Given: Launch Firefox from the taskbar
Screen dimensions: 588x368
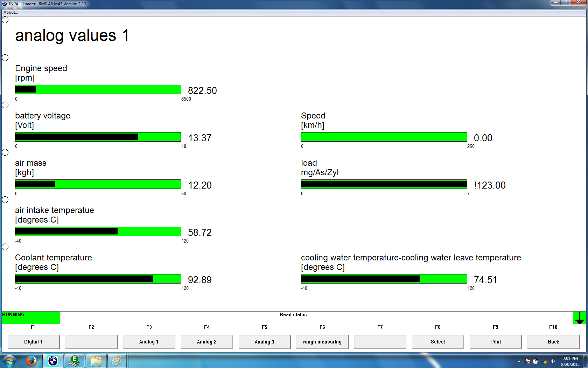Looking at the screenshot, I should [x=31, y=361].
